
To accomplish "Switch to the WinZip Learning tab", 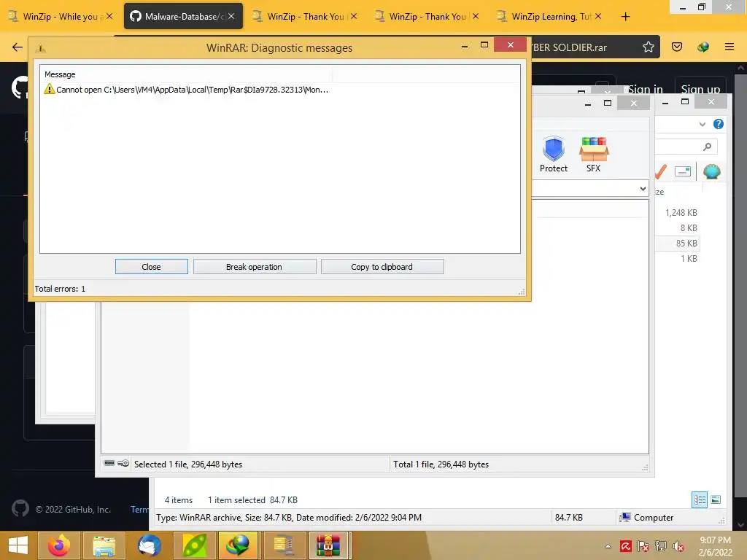I will tap(549, 17).
